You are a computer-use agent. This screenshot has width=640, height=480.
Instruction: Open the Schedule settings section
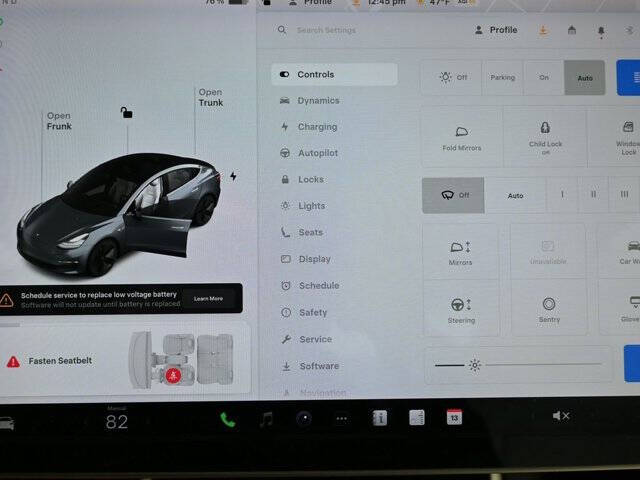tap(310, 286)
